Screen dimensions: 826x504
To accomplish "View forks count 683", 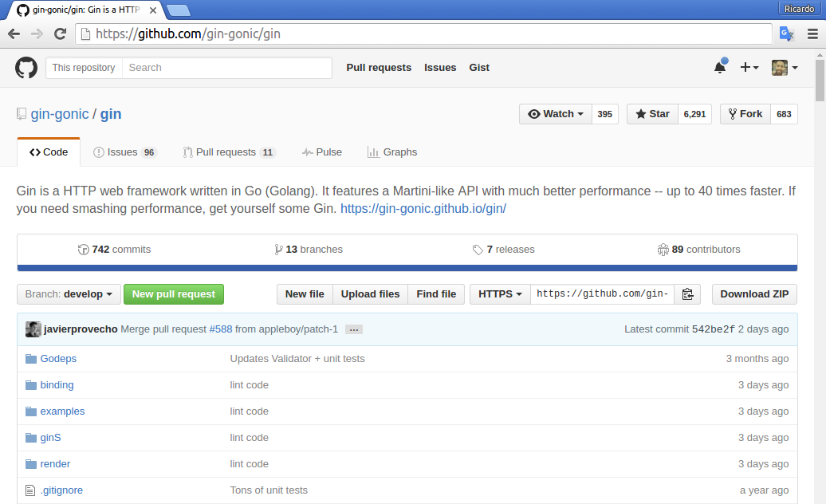I will [784, 114].
